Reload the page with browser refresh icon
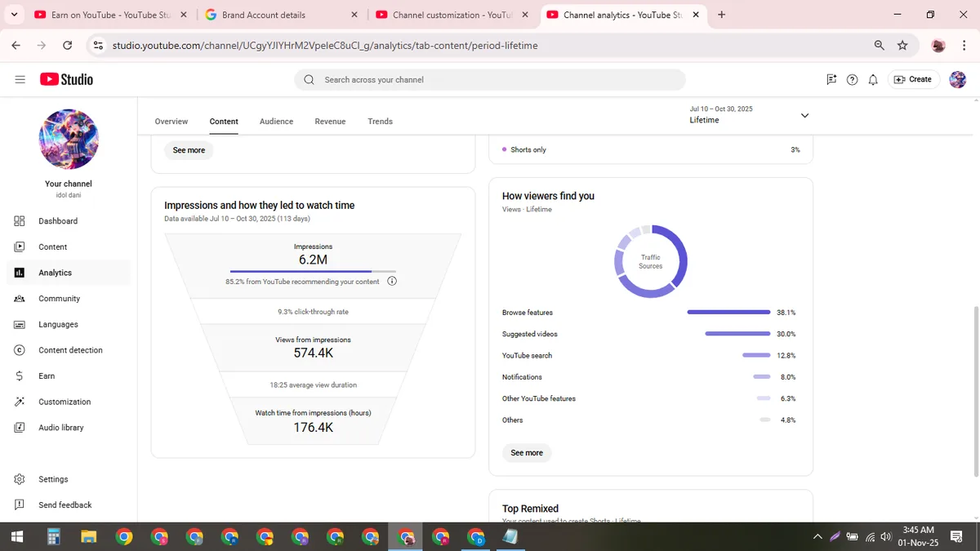980x551 pixels. [x=67, y=46]
